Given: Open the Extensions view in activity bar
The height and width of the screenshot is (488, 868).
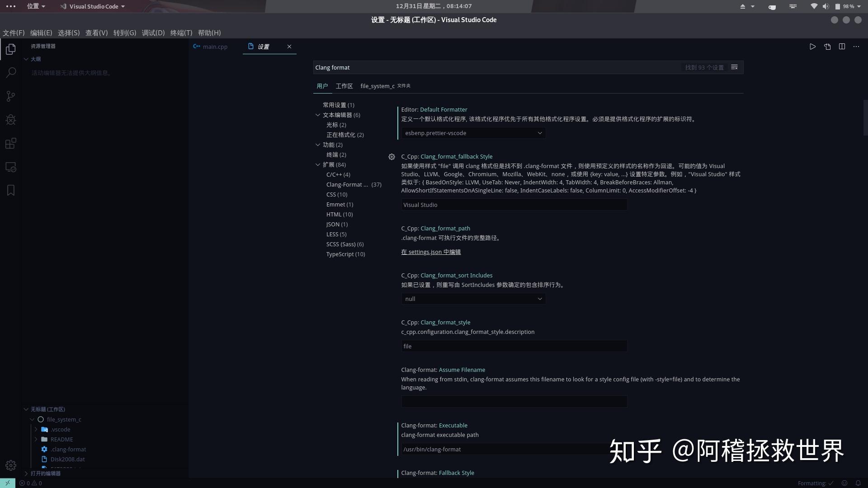Looking at the screenshot, I should [x=11, y=143].
